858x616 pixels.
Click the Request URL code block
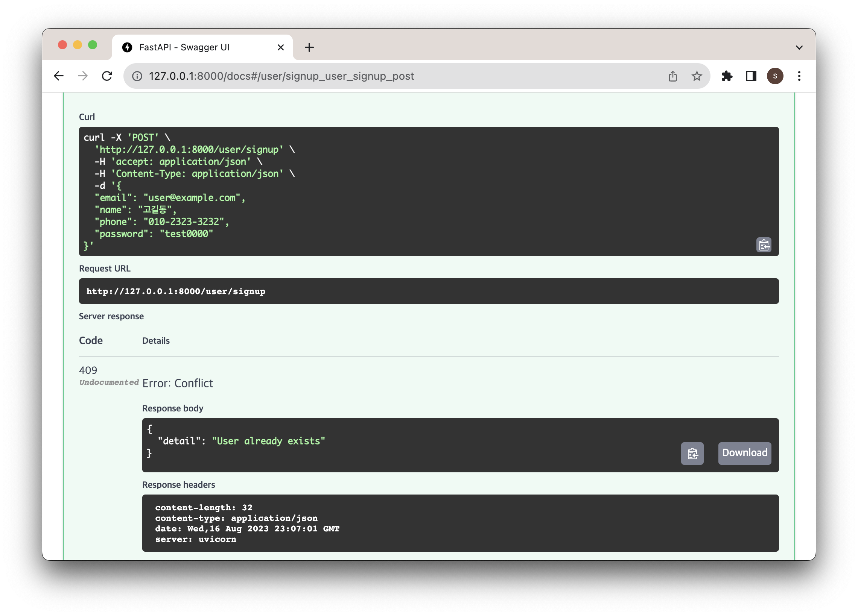pyautogui.click(x=428, y=291)
